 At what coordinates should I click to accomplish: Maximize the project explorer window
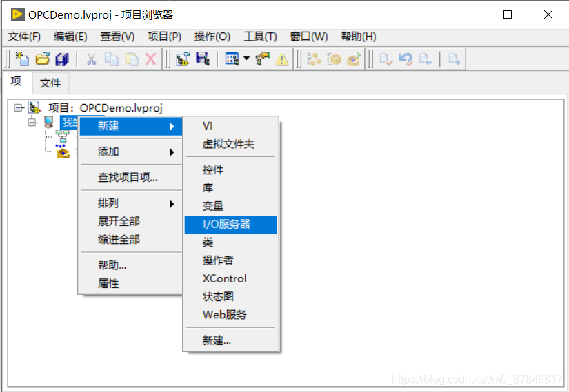(508, 14)
